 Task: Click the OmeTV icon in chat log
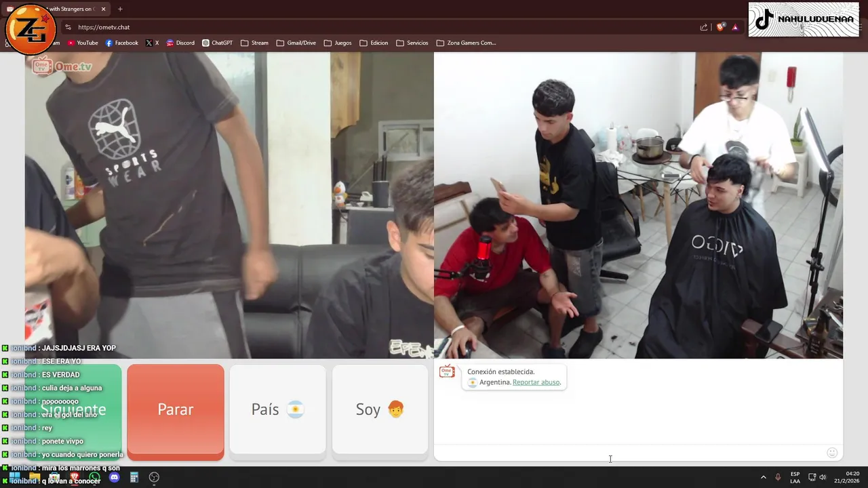447,371
